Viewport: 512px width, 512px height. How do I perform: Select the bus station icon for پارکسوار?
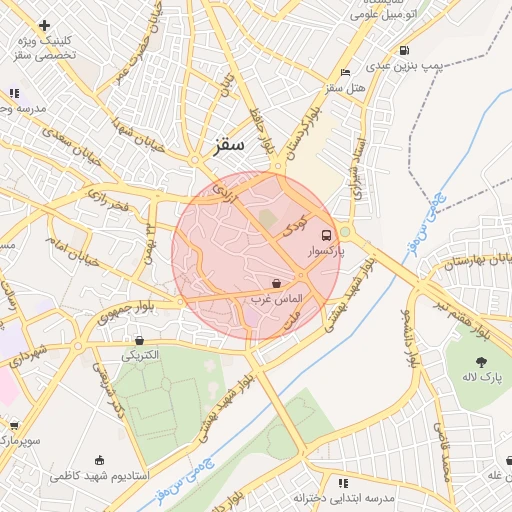(326, 235)
